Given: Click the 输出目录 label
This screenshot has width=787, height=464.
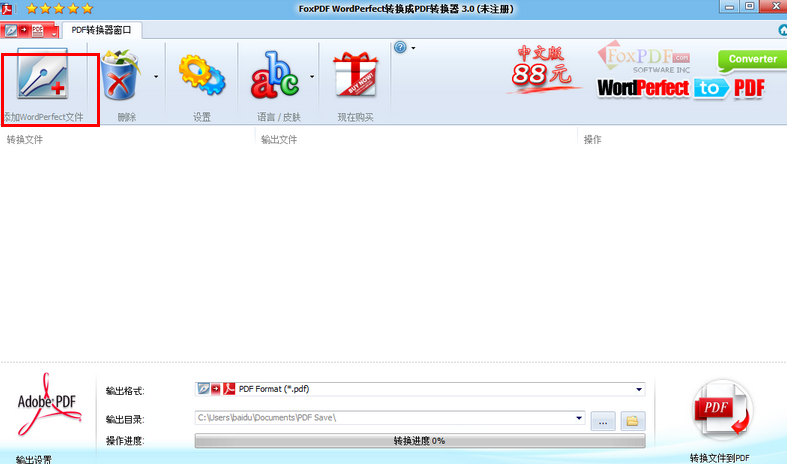Looking at the screenshot, I should click(124, 419).
